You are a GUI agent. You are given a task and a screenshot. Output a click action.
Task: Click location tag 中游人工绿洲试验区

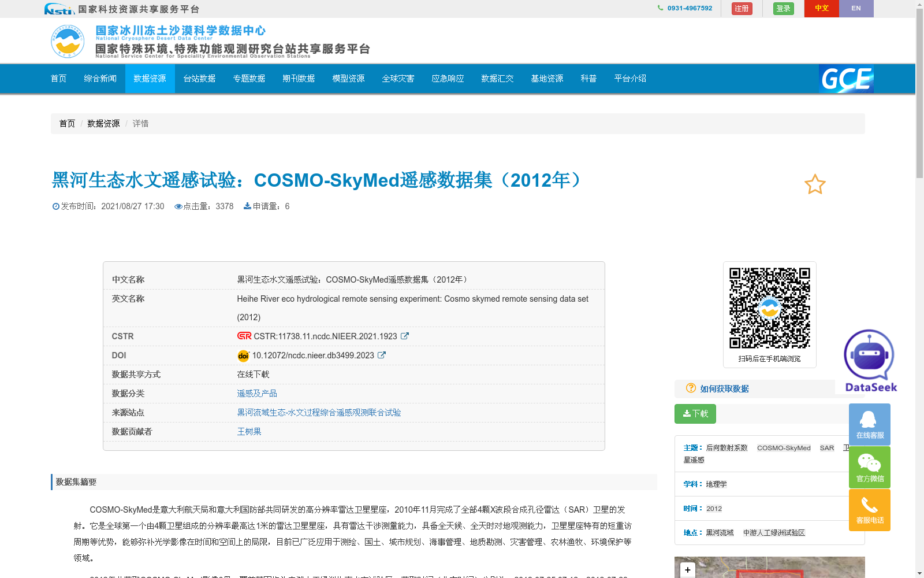774,533
